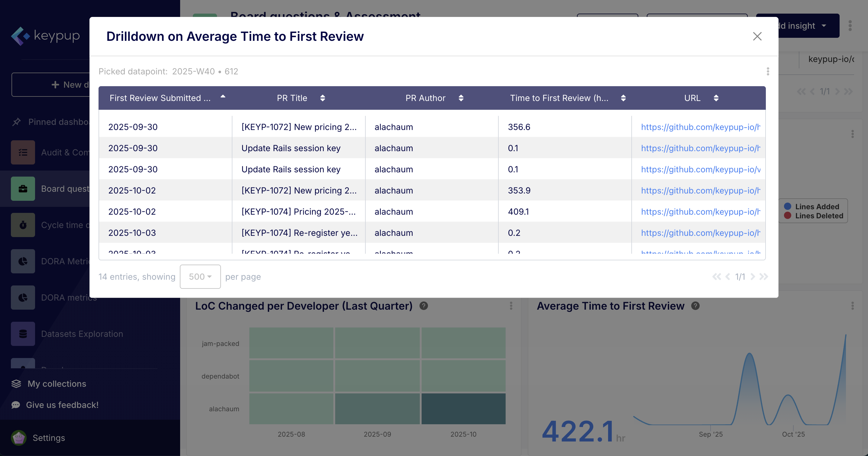Open help for Average Time to First Review

[695, 306]
